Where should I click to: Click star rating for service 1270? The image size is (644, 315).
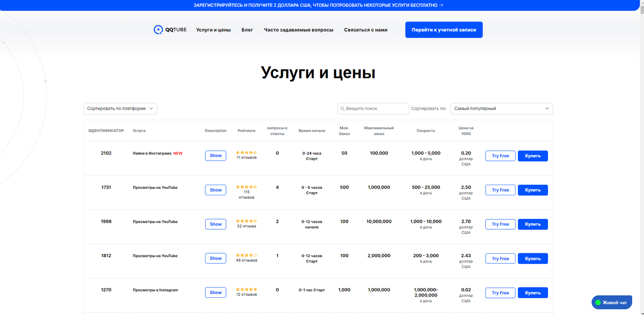tap(246, 290)
